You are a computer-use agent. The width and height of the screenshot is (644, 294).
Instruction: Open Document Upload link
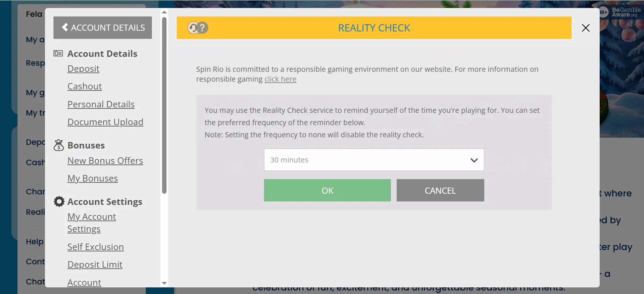(x=105, y=122)
